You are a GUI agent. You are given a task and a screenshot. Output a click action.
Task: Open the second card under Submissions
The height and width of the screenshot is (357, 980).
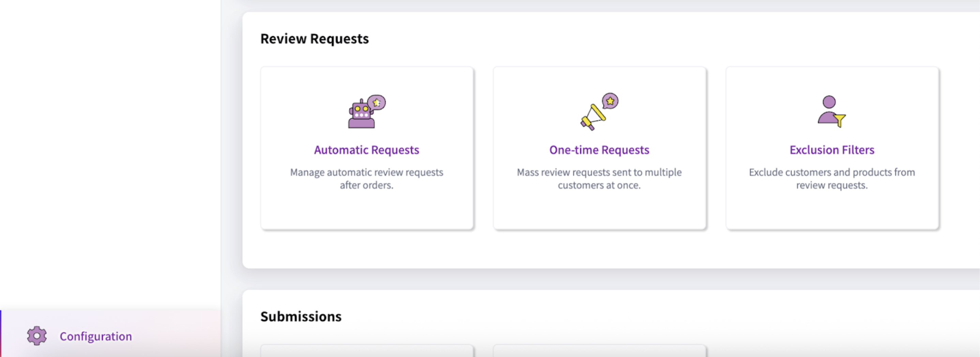(599, 351)
